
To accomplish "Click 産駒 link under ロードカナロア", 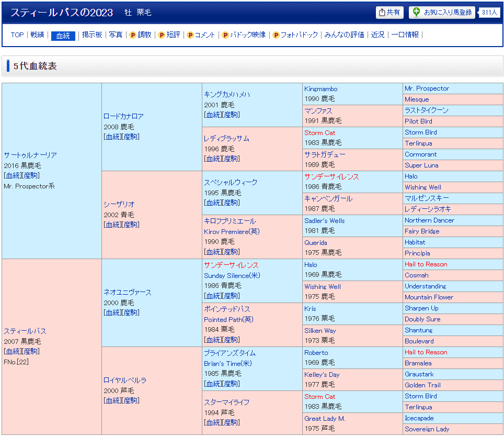I will [x=131, y=137].
